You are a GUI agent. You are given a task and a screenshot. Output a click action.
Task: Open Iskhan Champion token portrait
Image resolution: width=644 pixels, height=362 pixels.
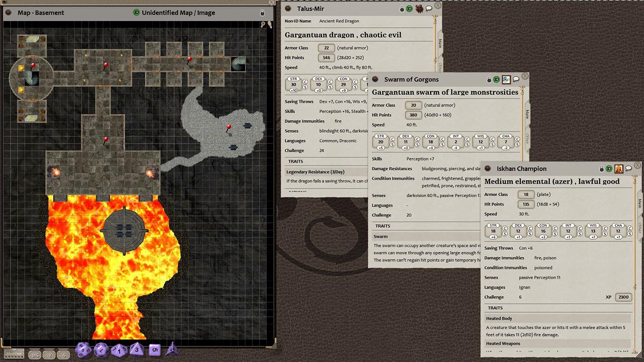tap(619, 169)
